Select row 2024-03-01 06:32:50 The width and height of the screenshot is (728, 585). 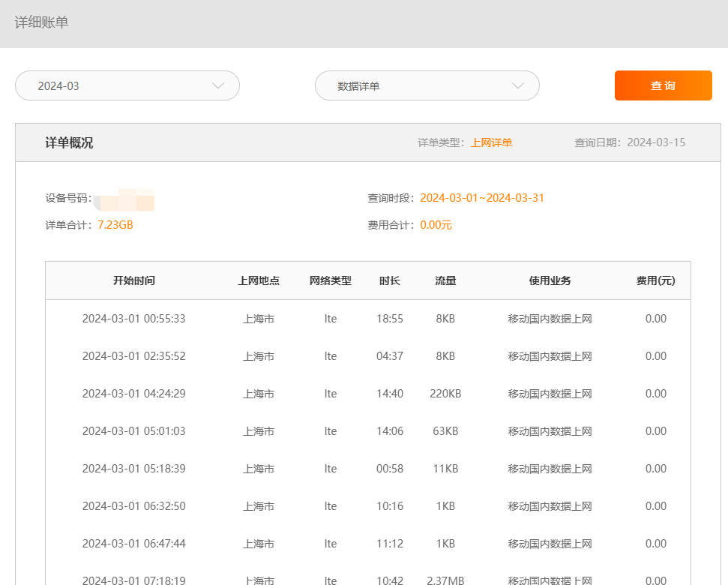[x=367, y=506]
